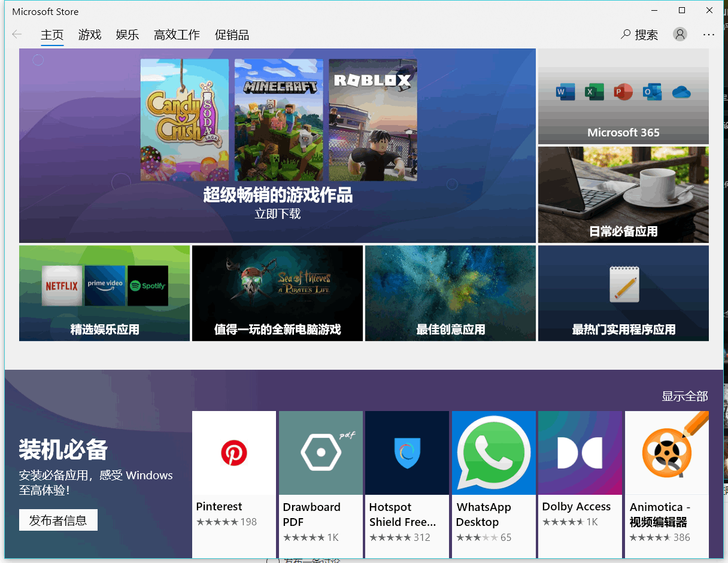728x563 pixels.
Task: Click the Animotica 386 rating
Action: tap(660, 537)
